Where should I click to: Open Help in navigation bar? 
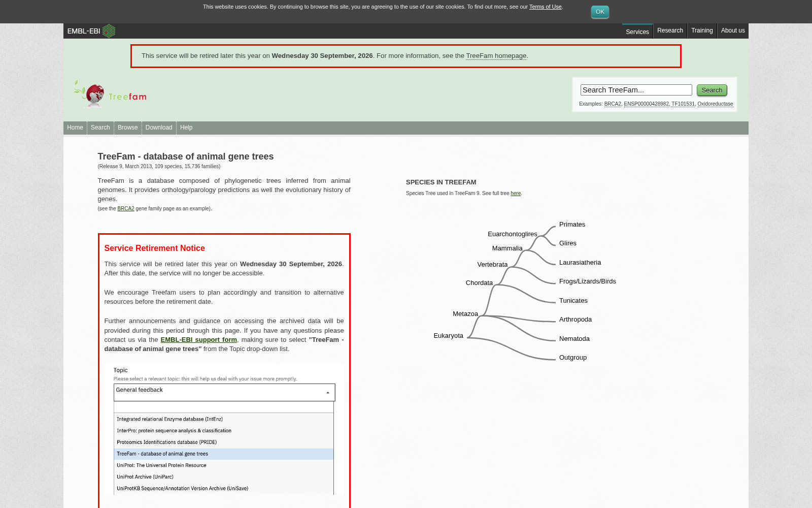click(186, 128)
